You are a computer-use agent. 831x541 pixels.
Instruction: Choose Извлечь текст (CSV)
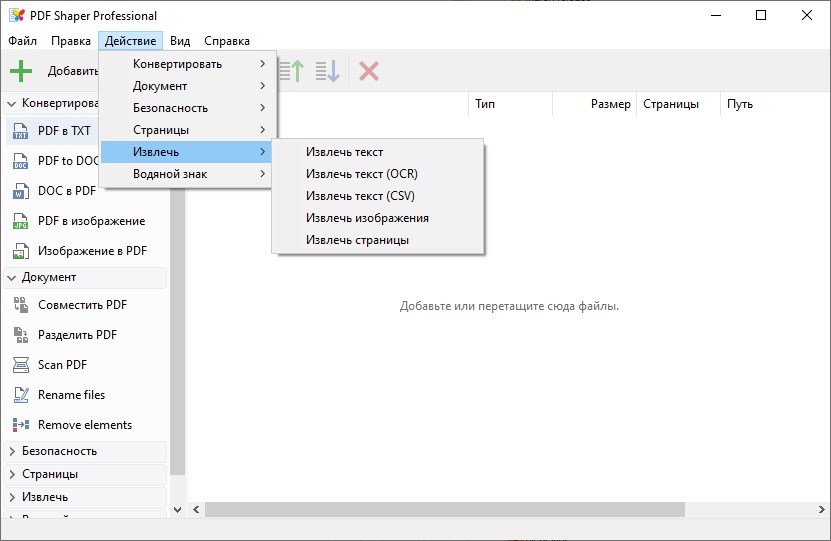tap(378, 196)
